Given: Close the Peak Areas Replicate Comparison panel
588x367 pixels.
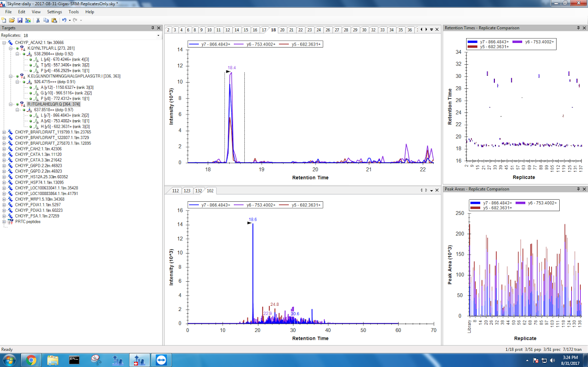Looking at the screenshot, I should pos(584,189).
